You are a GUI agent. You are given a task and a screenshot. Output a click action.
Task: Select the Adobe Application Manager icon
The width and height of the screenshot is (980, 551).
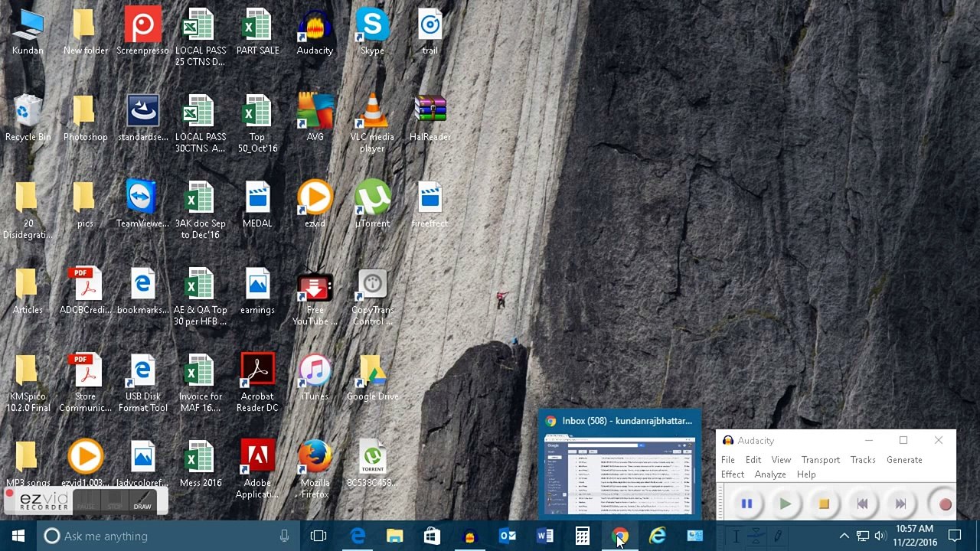[x=257, y=470]
